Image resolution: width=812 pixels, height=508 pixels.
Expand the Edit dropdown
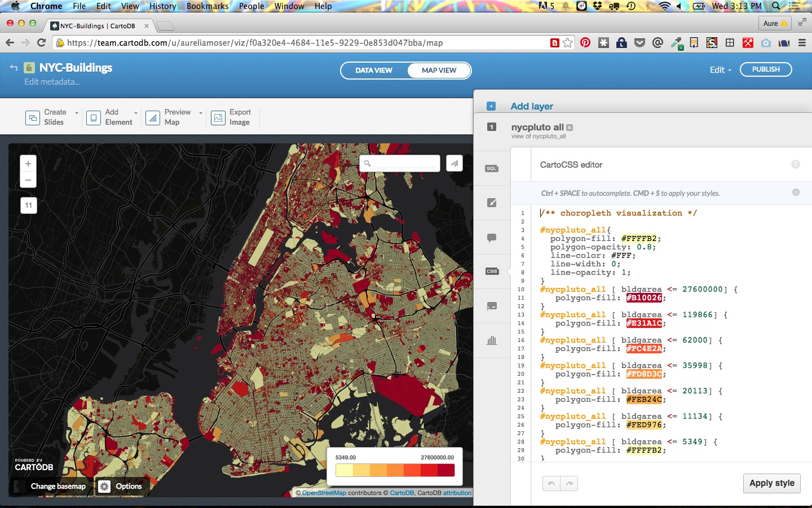(x=720, y=70)
